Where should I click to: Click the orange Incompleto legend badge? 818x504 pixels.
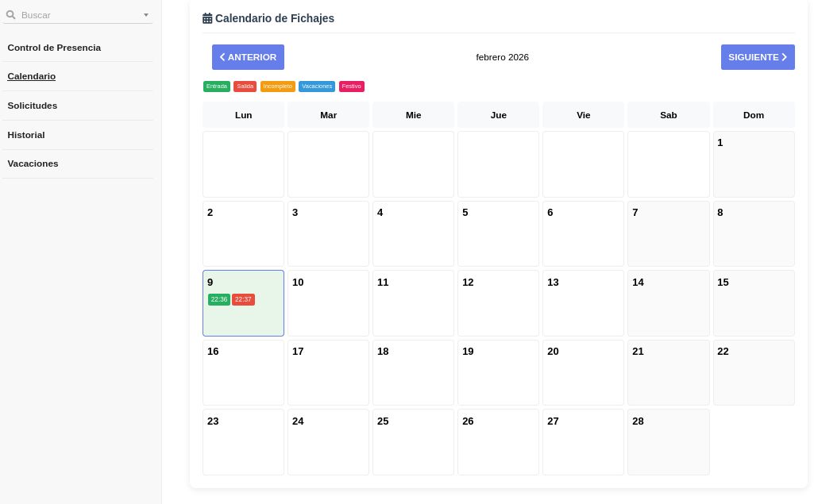coord(278,87)
